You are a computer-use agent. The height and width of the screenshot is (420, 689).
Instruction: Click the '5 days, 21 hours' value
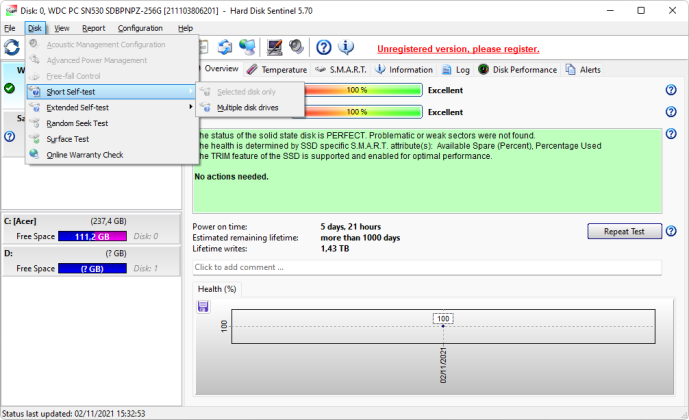351,227
